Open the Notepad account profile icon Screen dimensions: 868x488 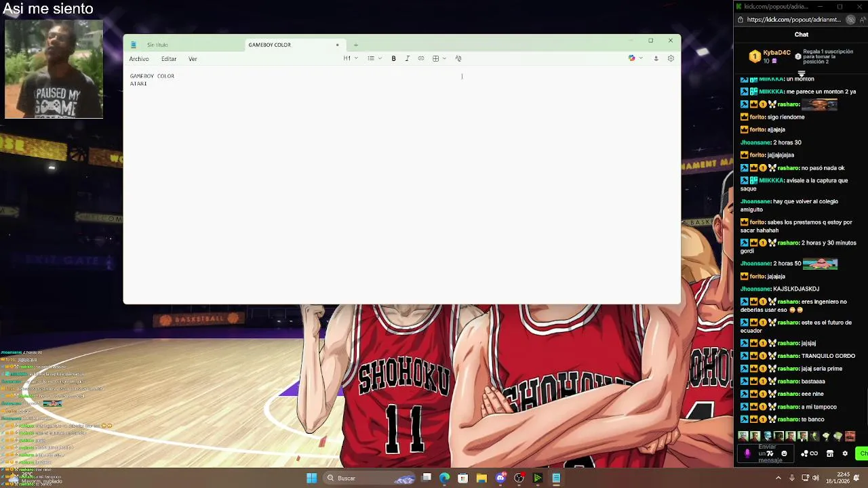click(656, 58)
